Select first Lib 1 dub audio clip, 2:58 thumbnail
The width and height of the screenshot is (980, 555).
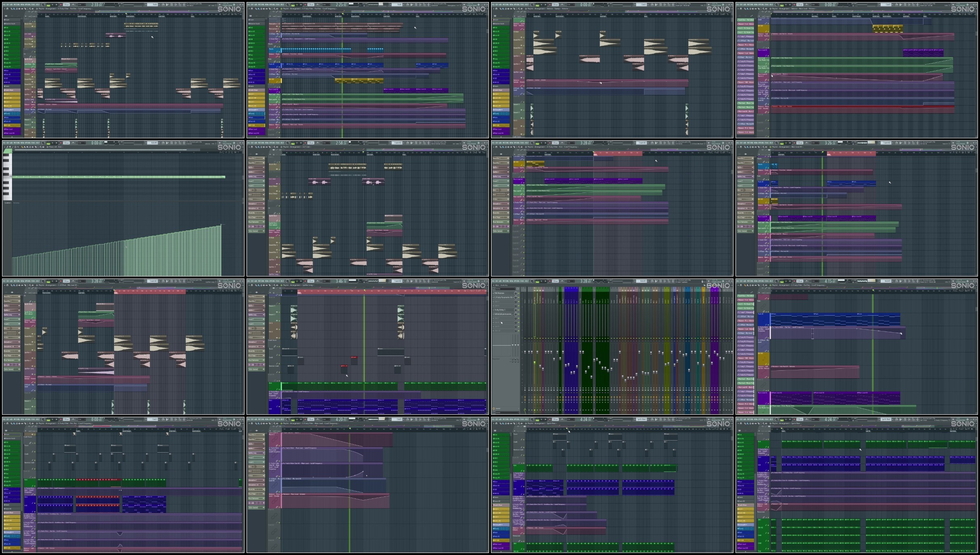click(x=319, y=181)
